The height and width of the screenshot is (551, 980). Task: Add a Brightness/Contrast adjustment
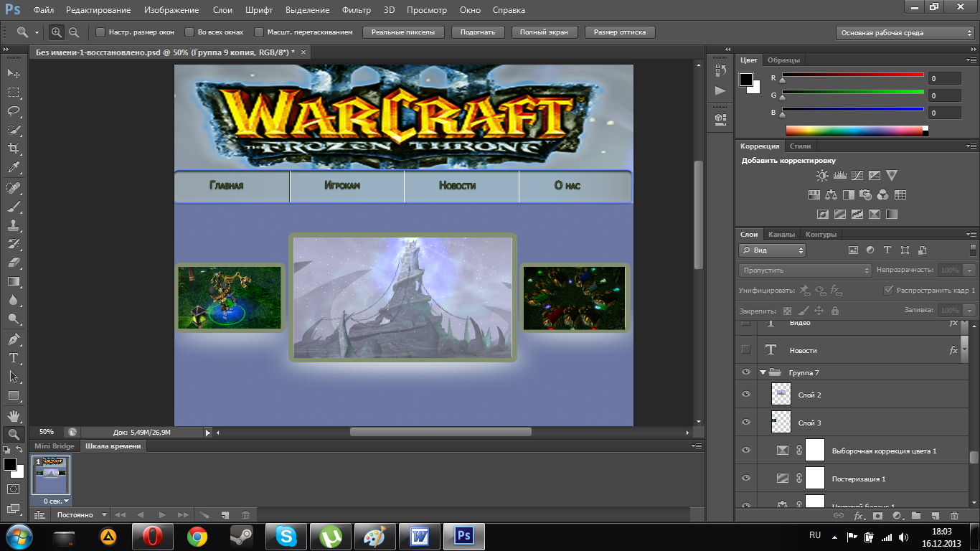pos(822,175)
